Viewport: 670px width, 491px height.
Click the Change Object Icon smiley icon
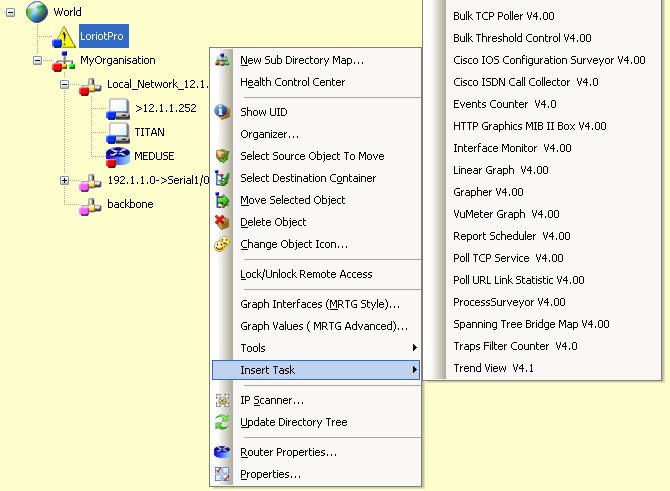(x=223, y=244)
